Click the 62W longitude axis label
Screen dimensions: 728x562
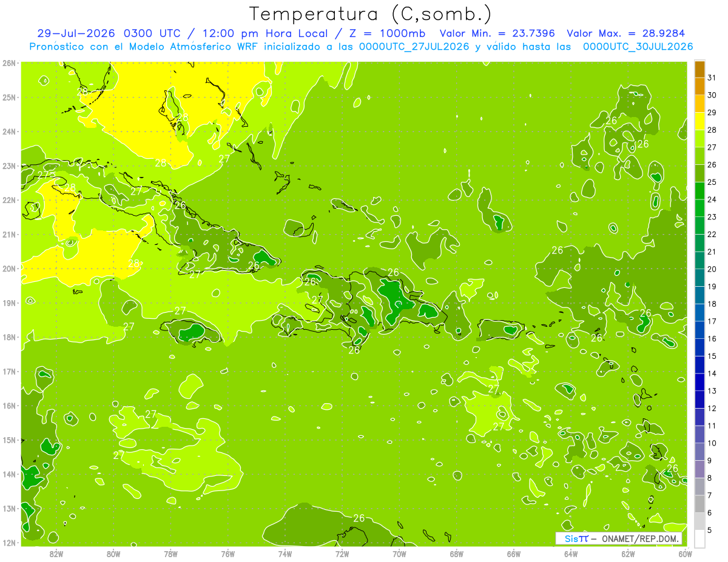point(628,554)
